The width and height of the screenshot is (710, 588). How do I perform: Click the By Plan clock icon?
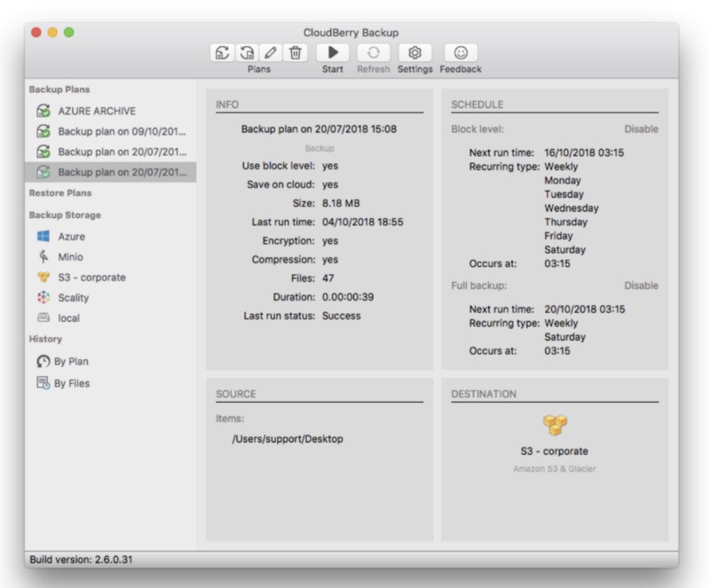tap(43, 361)
